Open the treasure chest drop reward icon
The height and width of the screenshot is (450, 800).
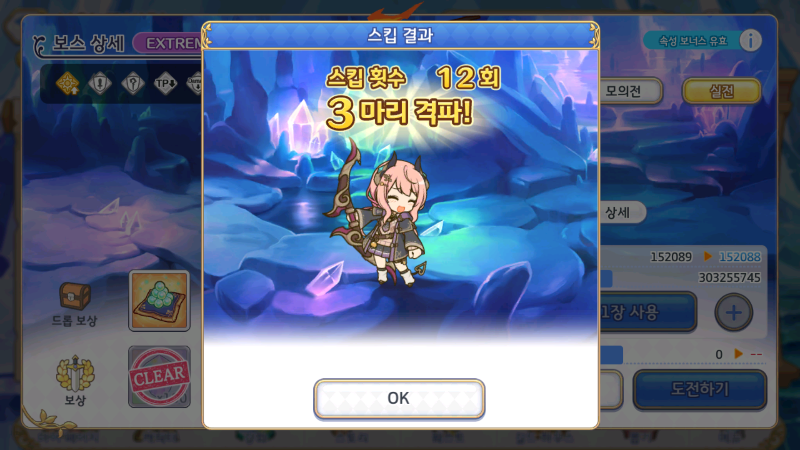click(x=75, y=297)
